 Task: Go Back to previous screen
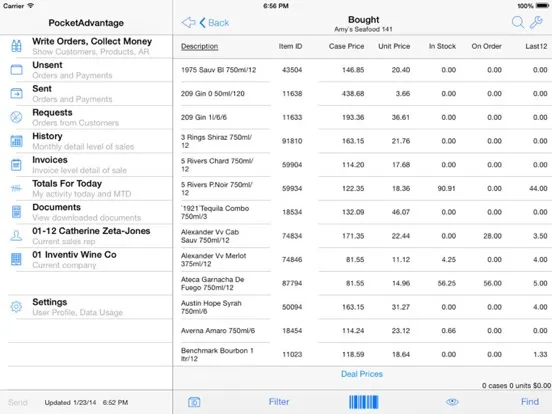[214, 23]
